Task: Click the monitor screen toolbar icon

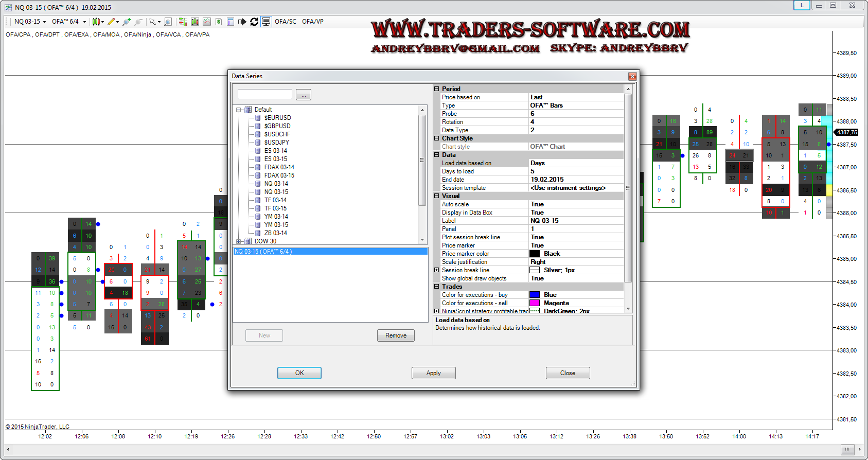Action: 266,22
